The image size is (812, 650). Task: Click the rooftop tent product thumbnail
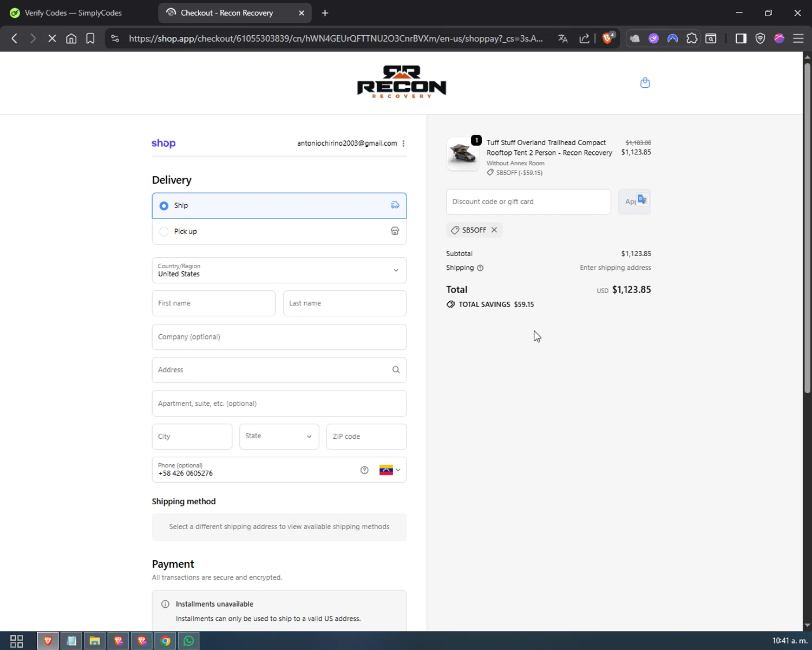tap(463, 154)
